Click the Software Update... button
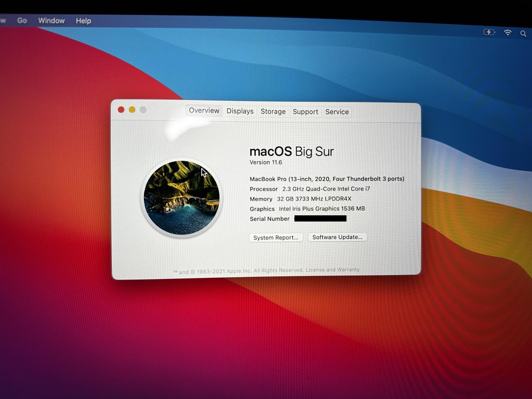 point(337,237)
